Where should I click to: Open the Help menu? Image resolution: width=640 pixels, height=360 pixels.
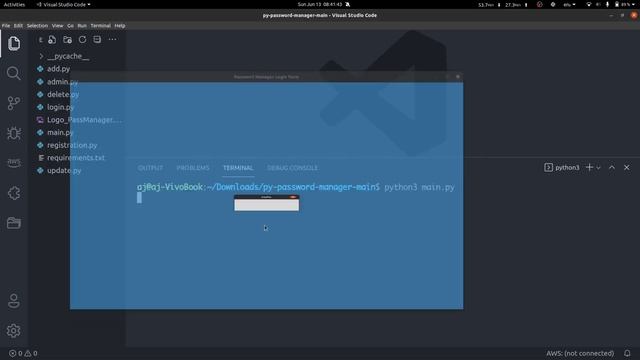120,25
